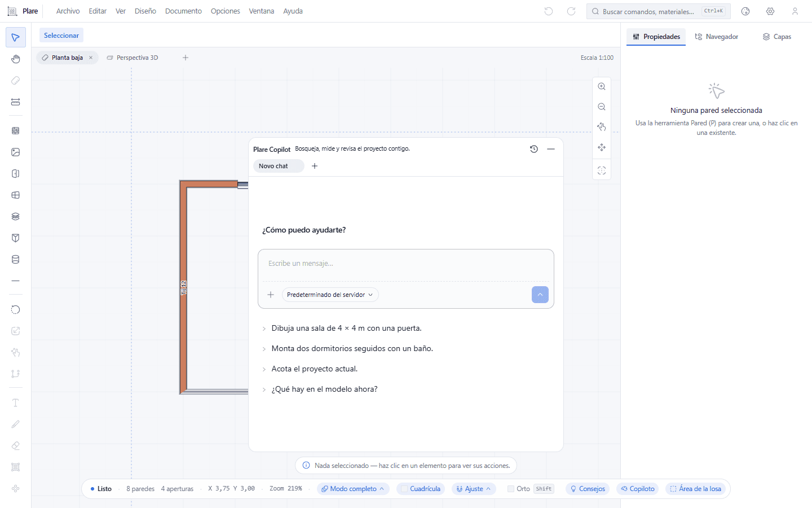Click the stacked slab layers tool
Image resolution: width=812 pixels, height=508 pixels.
coord(16,216)
